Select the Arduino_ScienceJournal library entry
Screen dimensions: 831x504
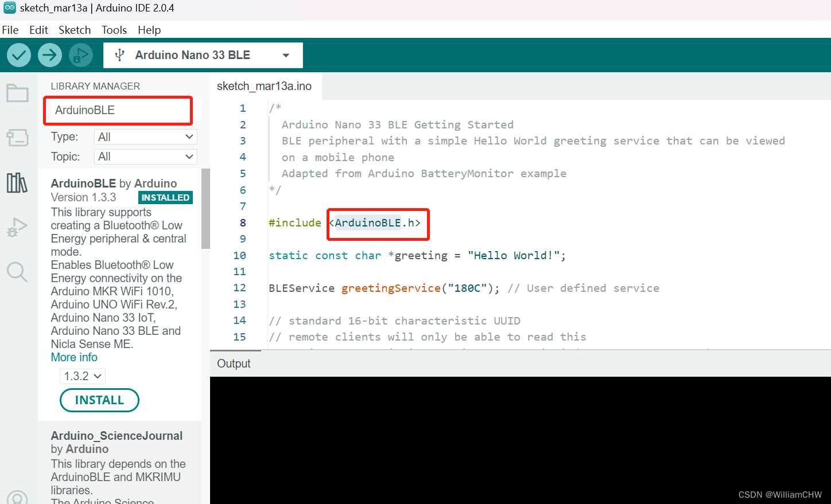point(119,462)
